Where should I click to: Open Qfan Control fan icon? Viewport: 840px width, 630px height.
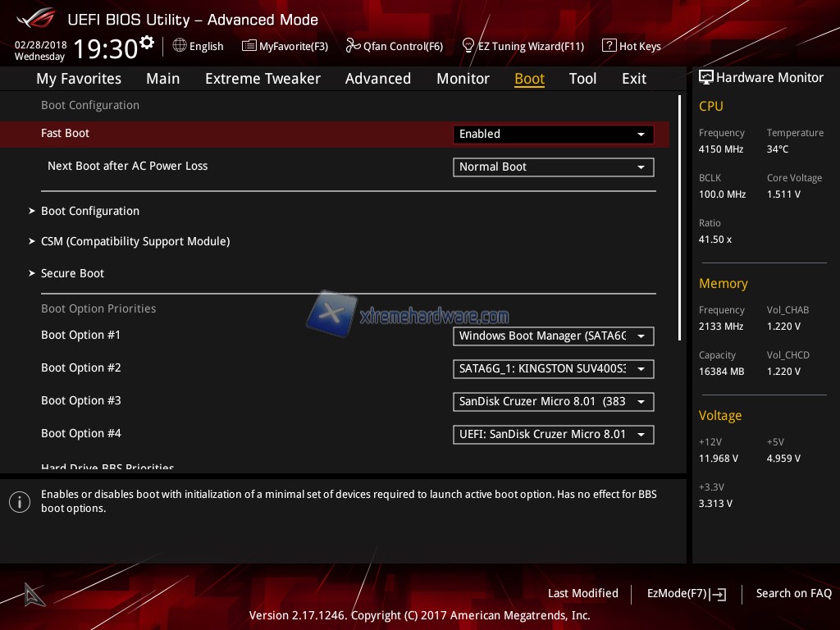pos(353,46)
